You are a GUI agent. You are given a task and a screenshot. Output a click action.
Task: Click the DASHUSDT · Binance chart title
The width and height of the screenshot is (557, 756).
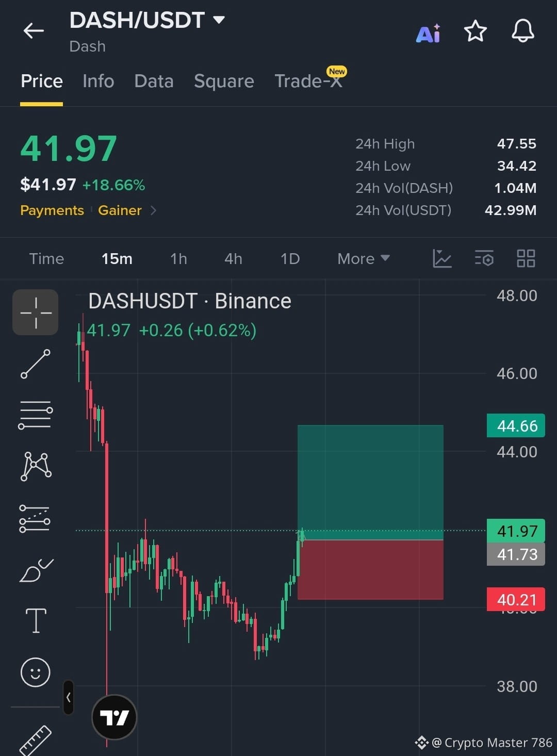pos(190,301)
